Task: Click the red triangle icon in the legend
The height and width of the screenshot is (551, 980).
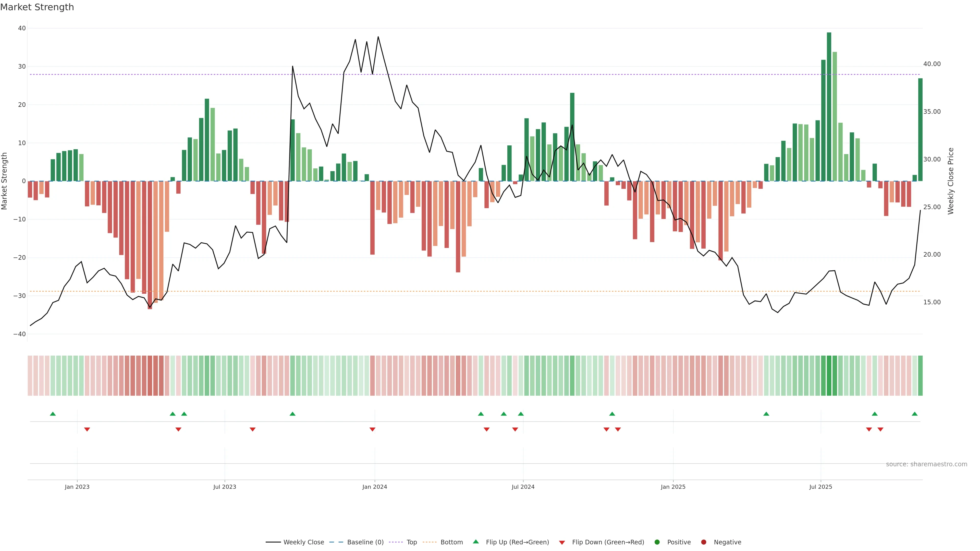Action: pyautogui.click(x=562, y=542)
